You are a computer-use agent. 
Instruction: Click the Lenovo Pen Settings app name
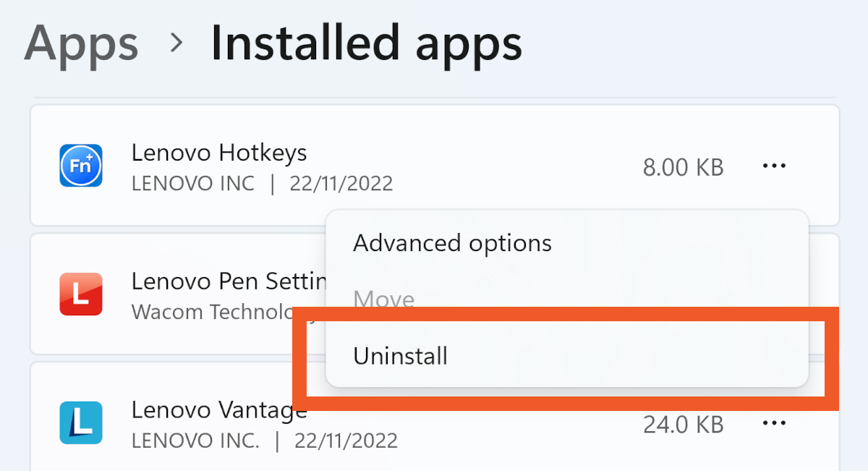pos(229,281)
